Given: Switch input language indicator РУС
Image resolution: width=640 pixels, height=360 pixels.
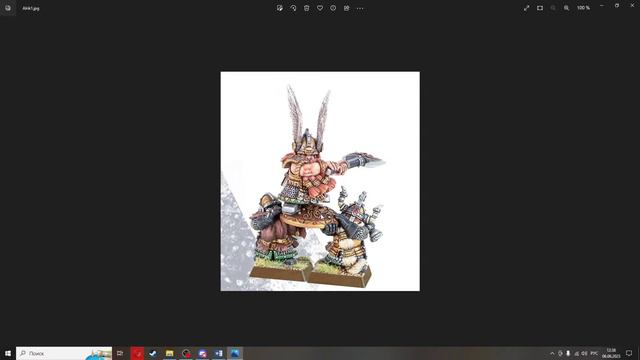Looking at the screenshot, I should [x=594, y=353].
